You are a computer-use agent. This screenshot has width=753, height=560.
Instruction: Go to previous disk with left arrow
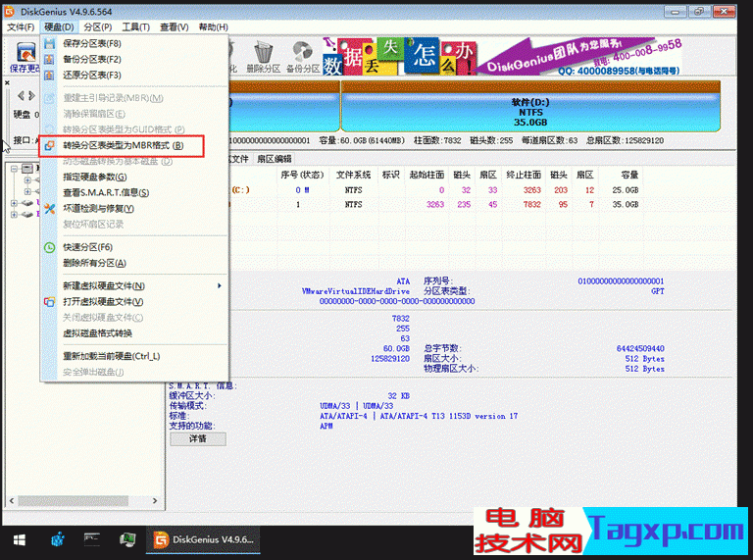pos(21,95)
